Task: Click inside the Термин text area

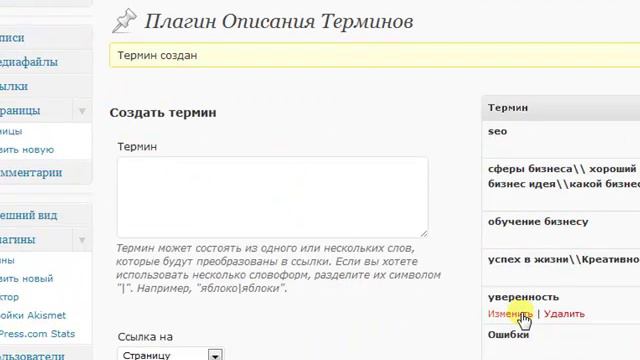Action: (272, 197)
